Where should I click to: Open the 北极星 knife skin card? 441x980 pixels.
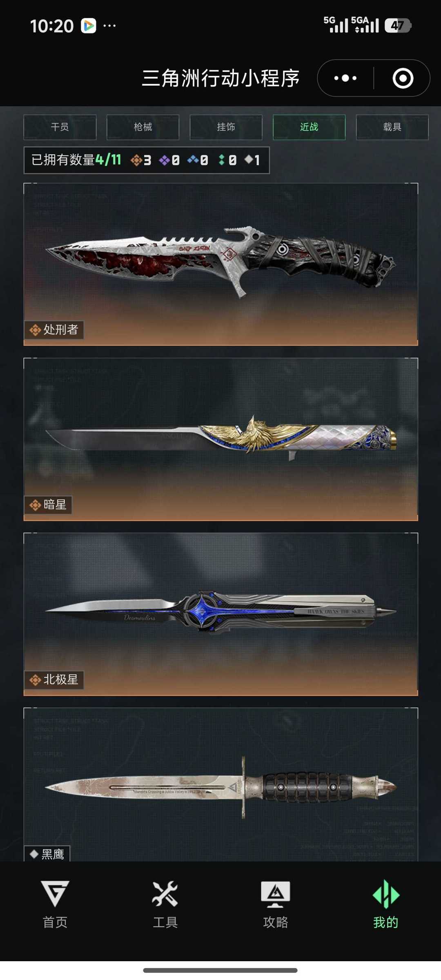(221, 614)
